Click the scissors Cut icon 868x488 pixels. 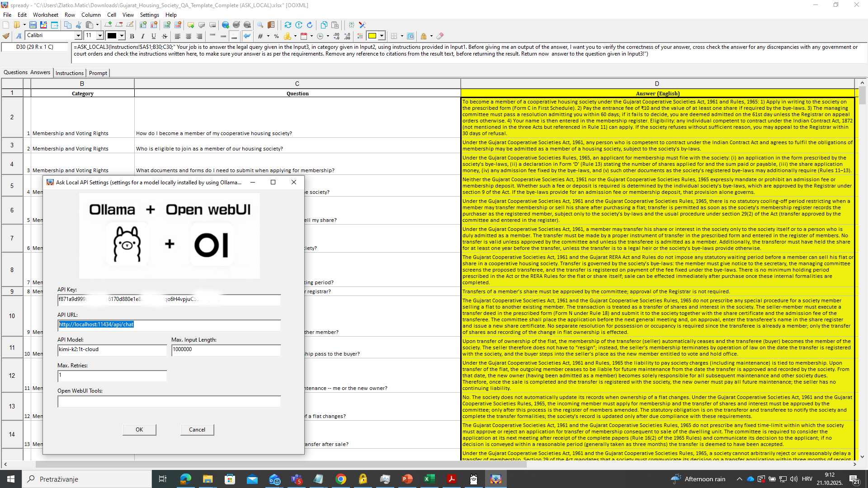coord(79,25)
